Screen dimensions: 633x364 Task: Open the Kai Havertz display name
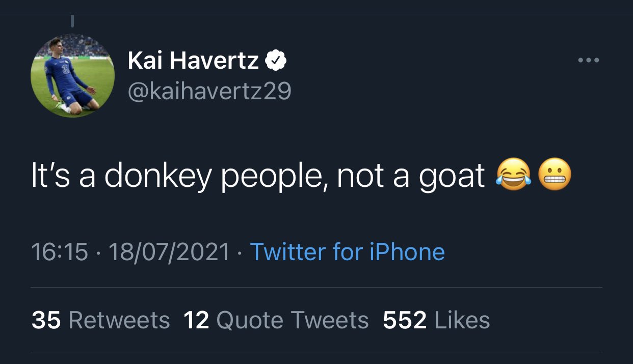tap(193, 61)
